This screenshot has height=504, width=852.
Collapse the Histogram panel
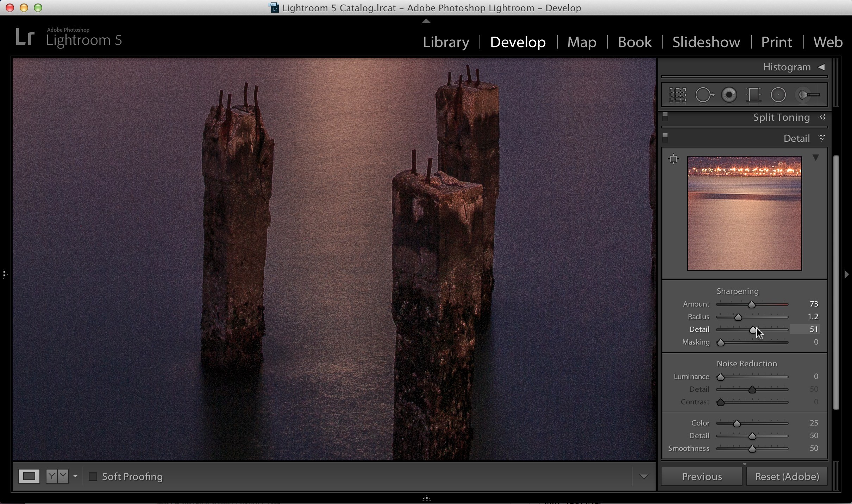[x=821, y=67]
